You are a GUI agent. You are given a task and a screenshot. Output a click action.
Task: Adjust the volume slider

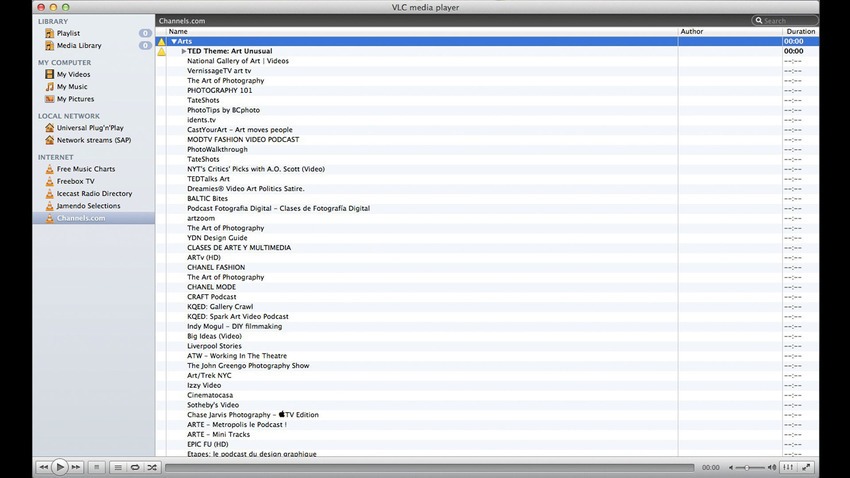pos(749,467)
